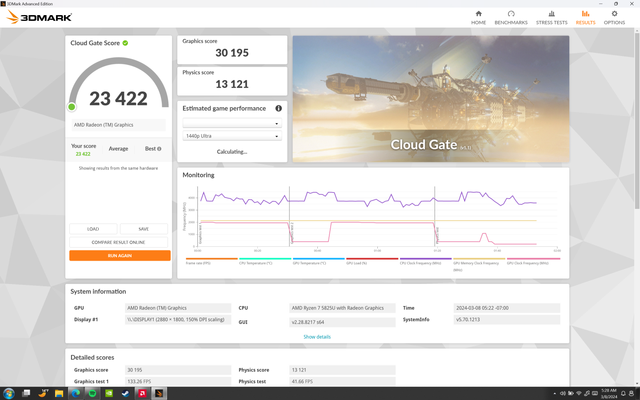
Task: Click the Wi-Fi icon in system tray
Action: coord(578,393)
